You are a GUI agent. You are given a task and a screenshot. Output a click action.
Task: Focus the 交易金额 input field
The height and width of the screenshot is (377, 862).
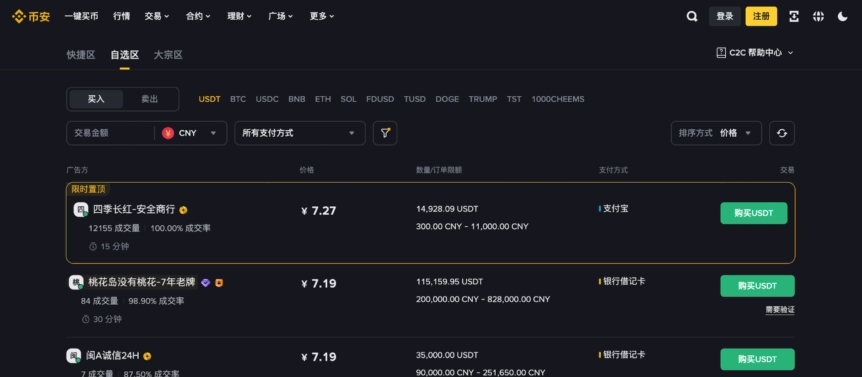point(110,133)
